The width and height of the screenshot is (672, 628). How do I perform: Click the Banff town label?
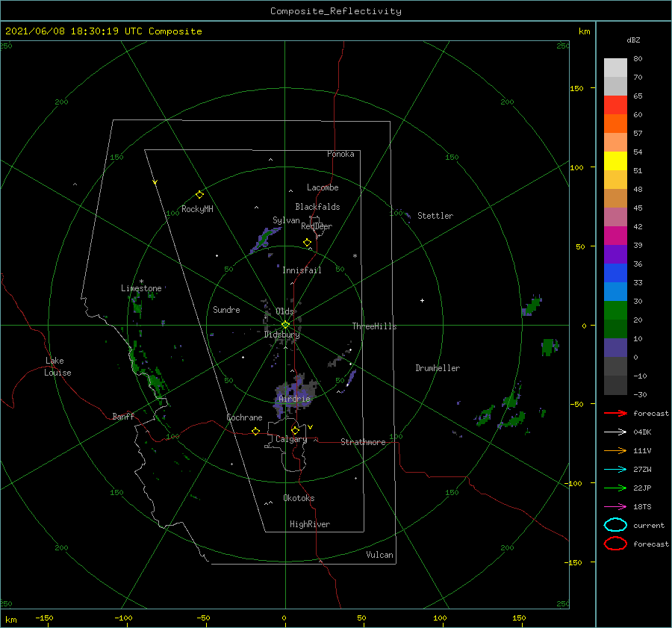point(123,416)
